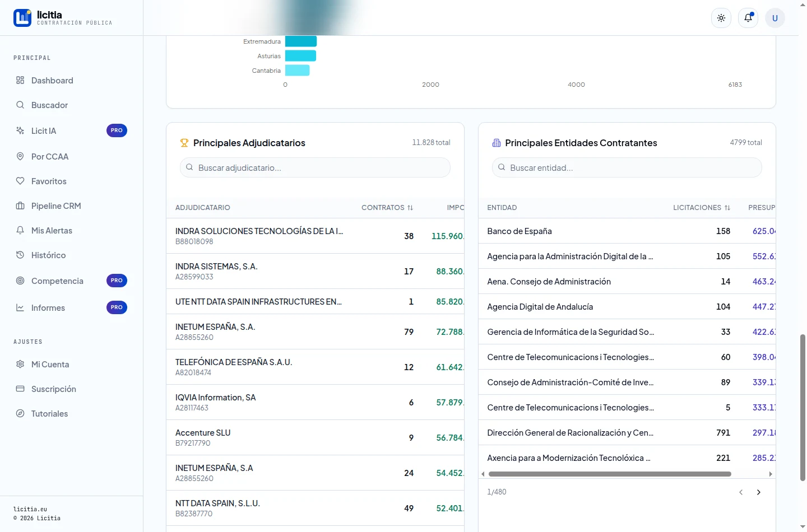Click the building icon in Principales Entidades Contratantes
The image size is (807, 532).
[x=496, y=143]
